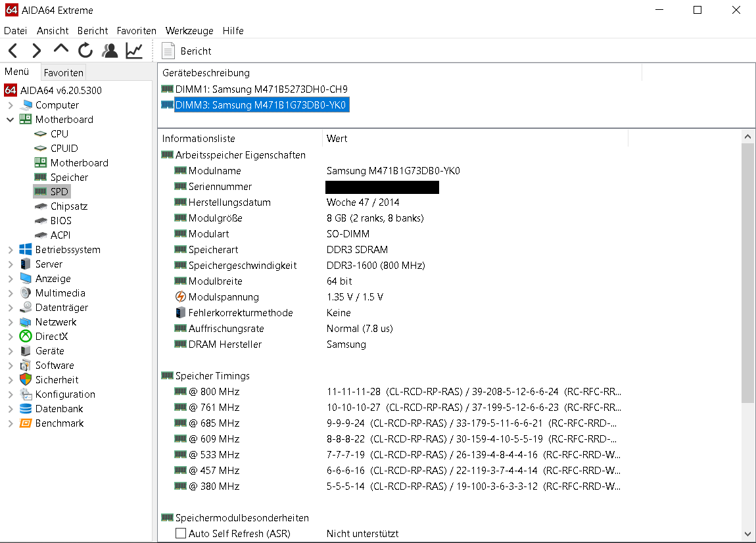Expand the Software node arrow
The image size is (756, 543).
click(11, 366)
